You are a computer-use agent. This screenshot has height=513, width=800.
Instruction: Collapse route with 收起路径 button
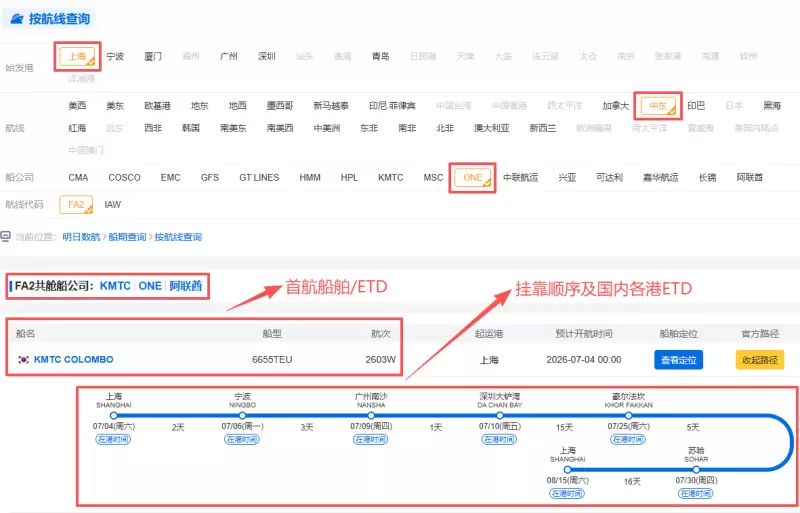[760, 360]
